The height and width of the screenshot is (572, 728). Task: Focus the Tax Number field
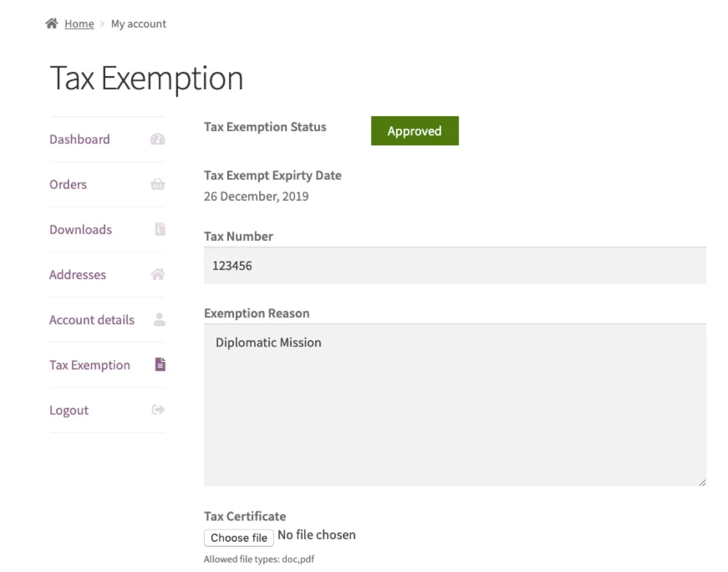pos(455,265)
